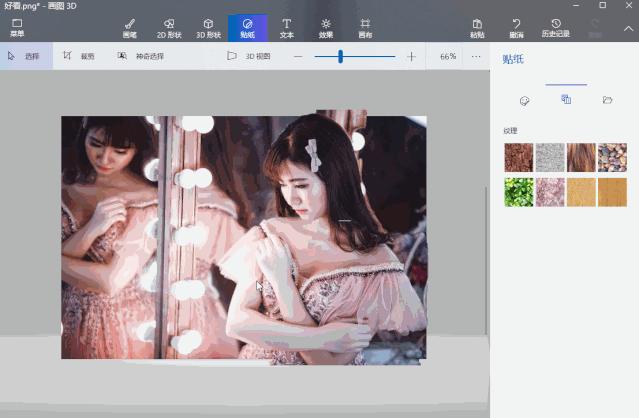Click the zoom in plus button

pos(411,56)
